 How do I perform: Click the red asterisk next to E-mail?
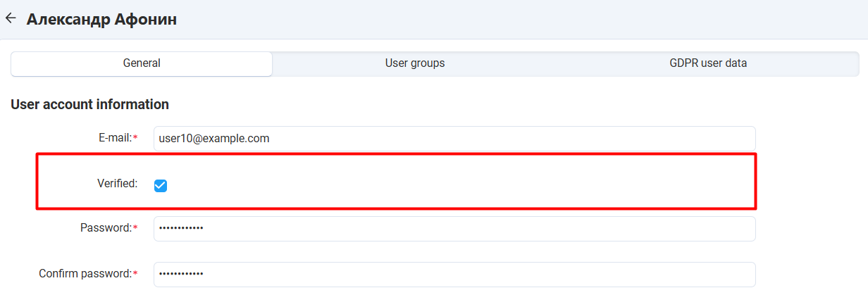pos(135,139)
